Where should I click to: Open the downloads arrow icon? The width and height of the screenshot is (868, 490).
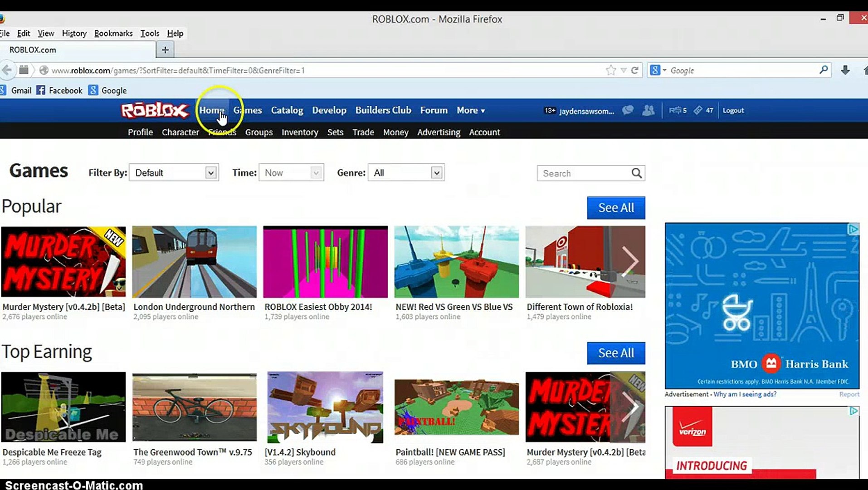845,70
